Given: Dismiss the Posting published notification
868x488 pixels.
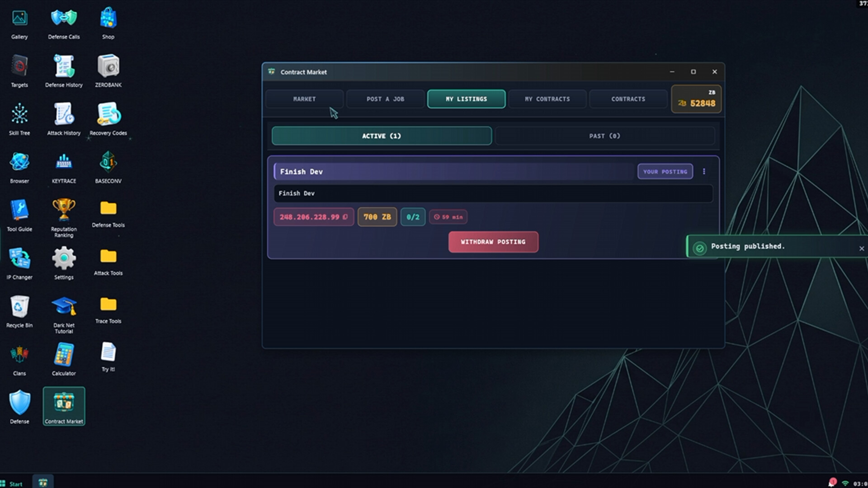Looking at the screenshot, I should (862, 249).
